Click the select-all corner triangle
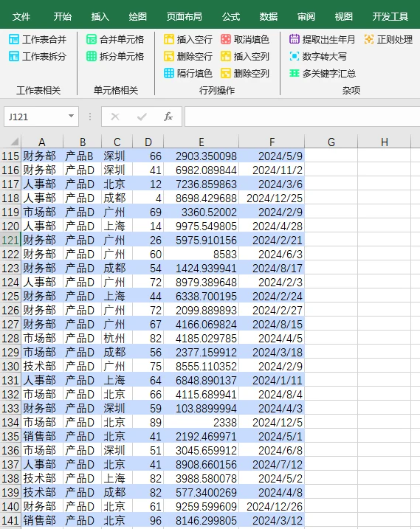The image size is (420, 529). 14,142
